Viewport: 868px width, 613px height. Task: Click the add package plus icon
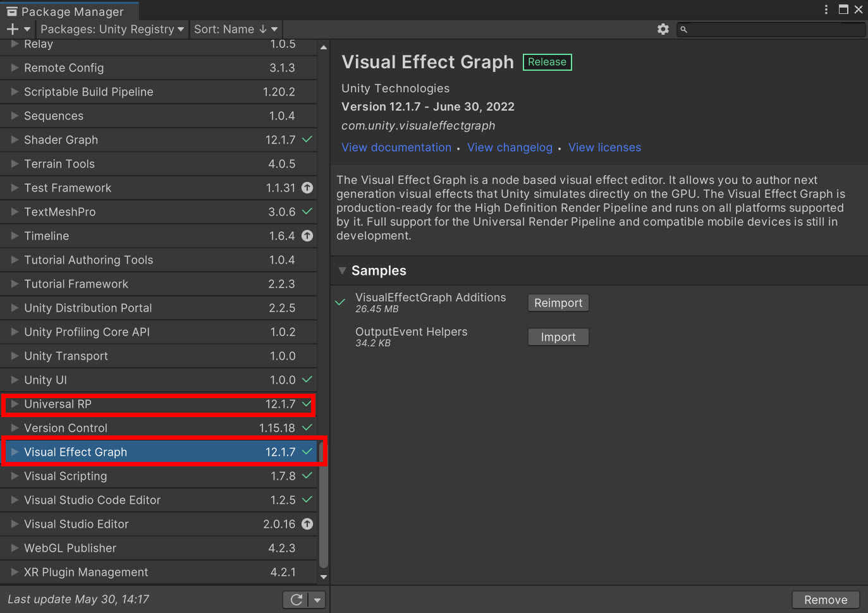point(13,29)
